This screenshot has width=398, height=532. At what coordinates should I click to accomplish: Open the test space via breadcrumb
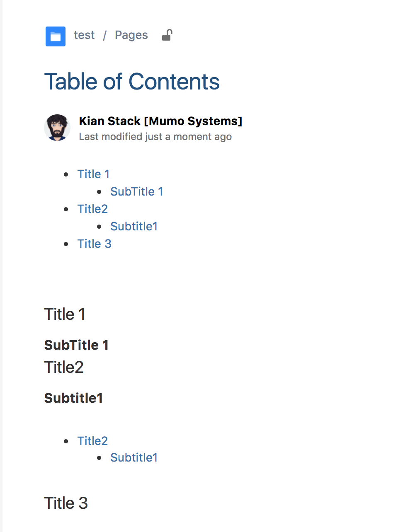click(84, 35)
